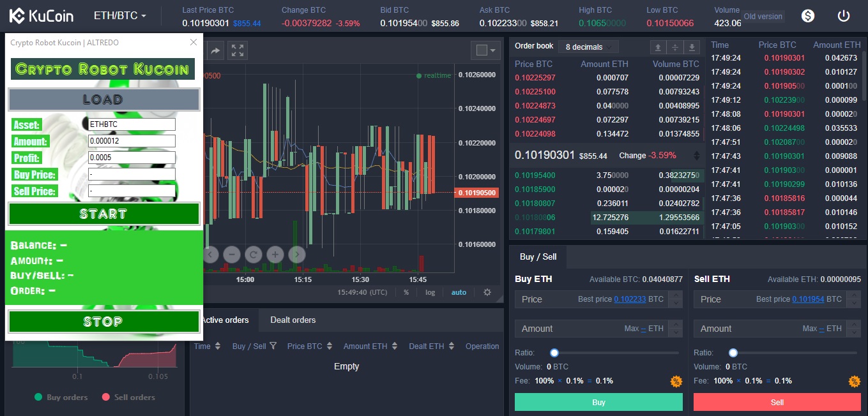Screen dimensions: 868x416
Task: Click the Old version button
Action: (763, 16)
